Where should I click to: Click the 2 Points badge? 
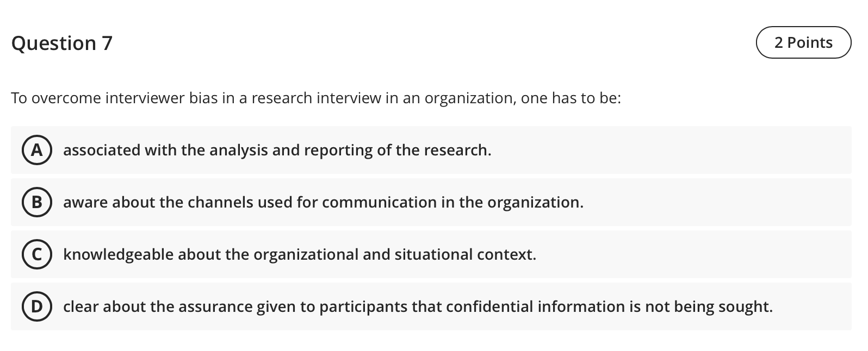tap(803, 42)
